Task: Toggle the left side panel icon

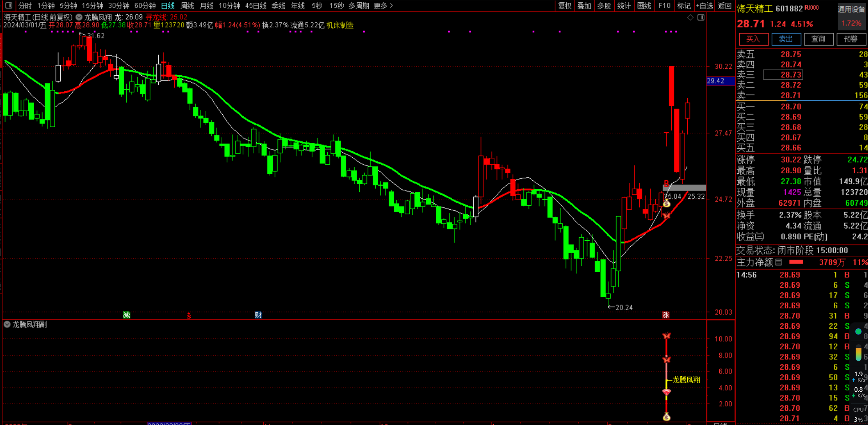Action: 8,5
